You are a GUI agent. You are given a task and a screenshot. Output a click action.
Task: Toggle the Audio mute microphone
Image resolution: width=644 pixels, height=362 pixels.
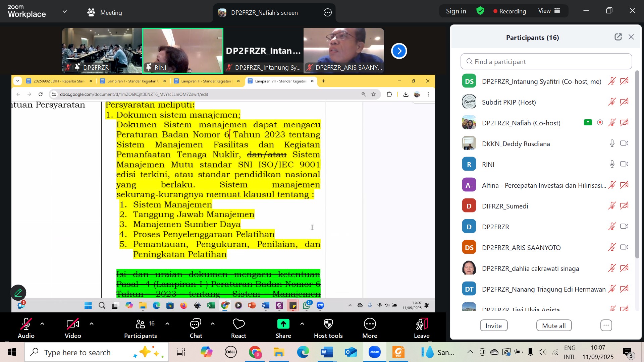tap(26, 328)
